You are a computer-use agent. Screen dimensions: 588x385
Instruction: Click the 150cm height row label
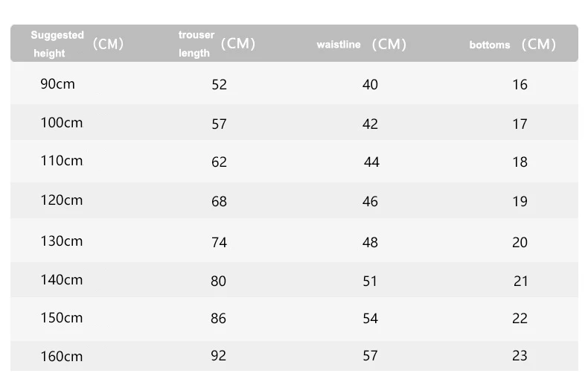coord(61,318)
